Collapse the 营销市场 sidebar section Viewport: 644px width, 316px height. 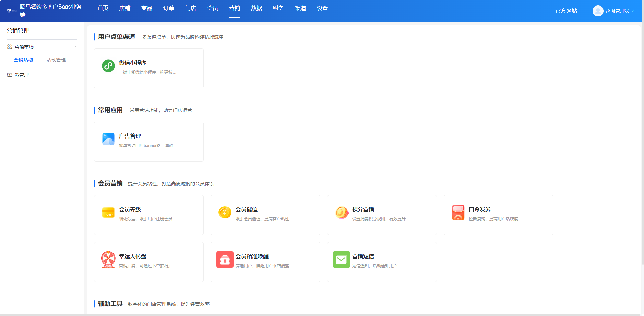(75, 47)
